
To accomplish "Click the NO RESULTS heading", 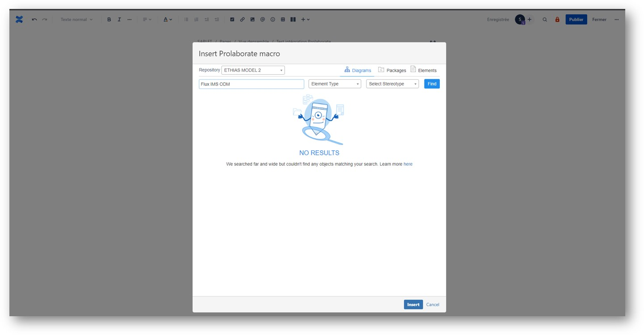I will coord(319,153).
